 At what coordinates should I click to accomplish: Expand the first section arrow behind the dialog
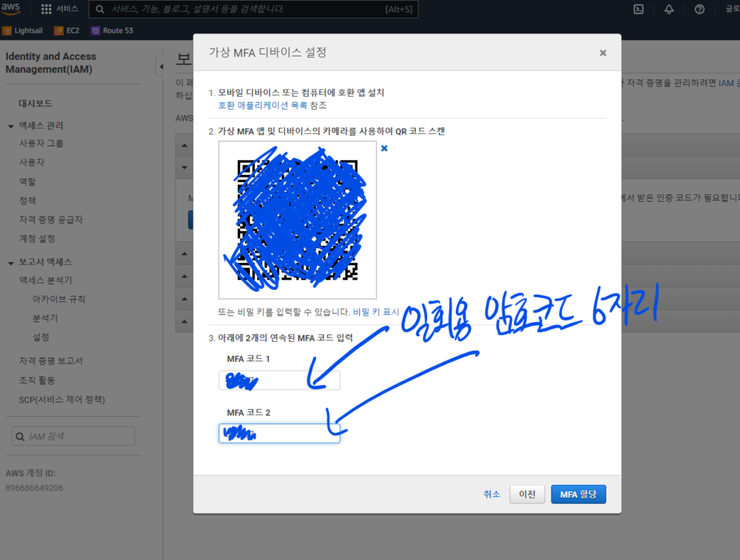(184, 145)
